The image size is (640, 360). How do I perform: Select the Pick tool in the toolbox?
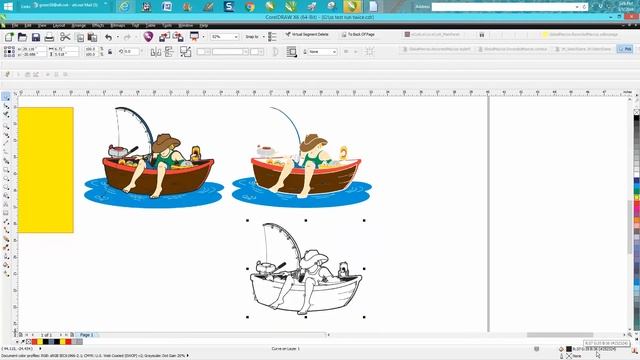pyautogui.click(x=6, y=96)
